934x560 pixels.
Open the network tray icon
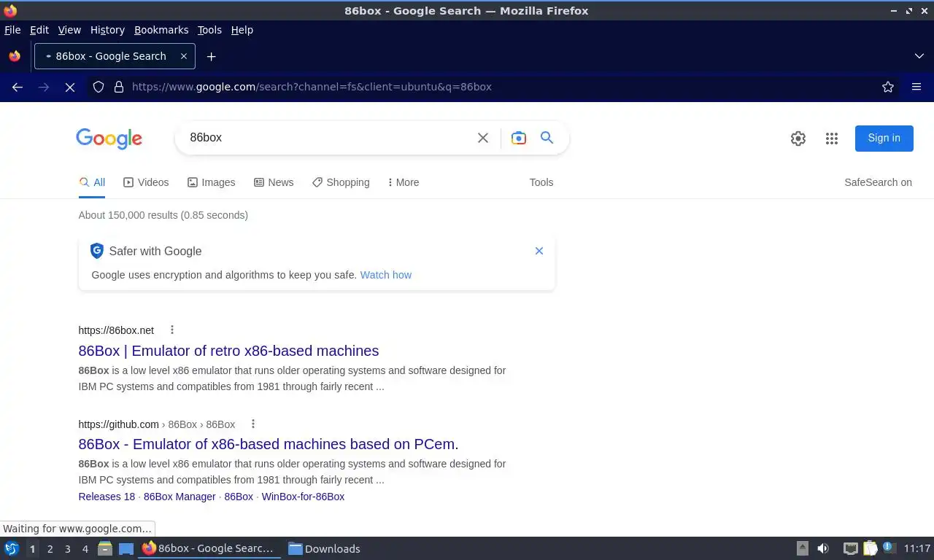coord(850,548)
